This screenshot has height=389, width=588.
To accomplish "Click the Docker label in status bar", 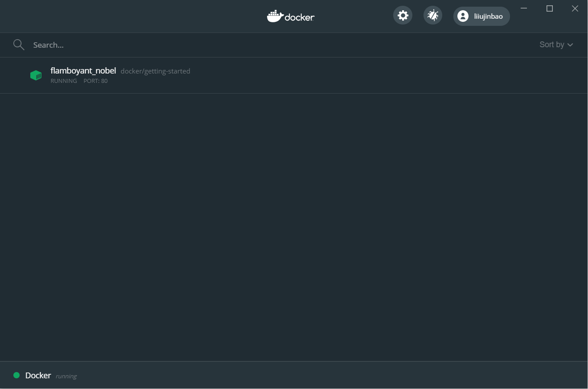I will pos(38,375).
